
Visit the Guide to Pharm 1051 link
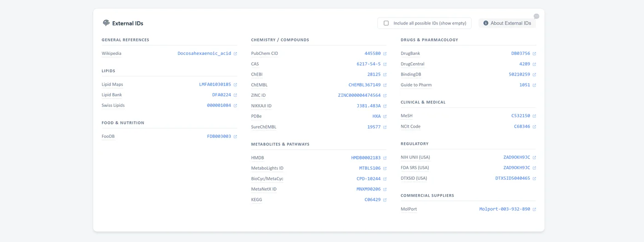525,85
